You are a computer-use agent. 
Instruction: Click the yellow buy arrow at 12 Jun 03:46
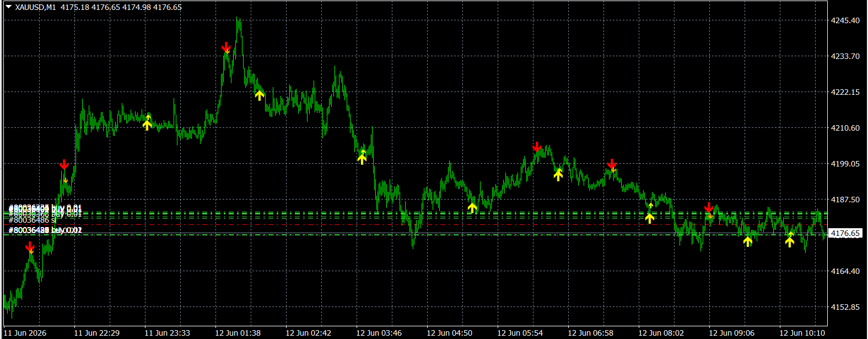[362, 159]
